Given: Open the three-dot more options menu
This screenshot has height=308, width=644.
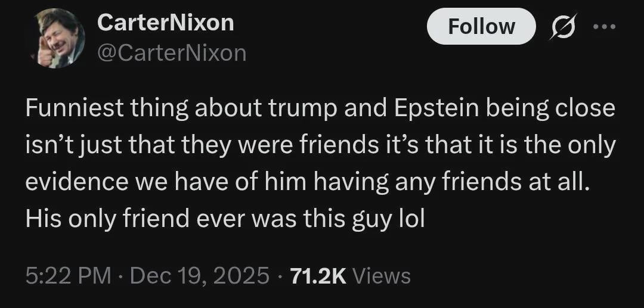Looking at the screenshot, I should [603, 27].
